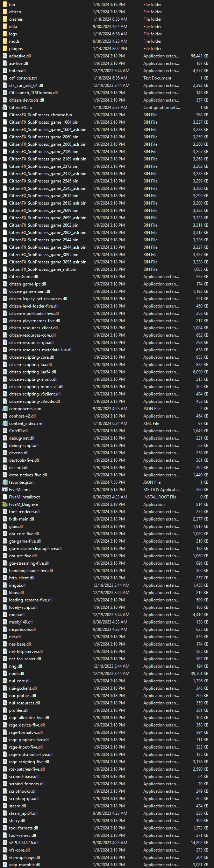Click the CitizenGame.dll file icon

tap(5, 276)
